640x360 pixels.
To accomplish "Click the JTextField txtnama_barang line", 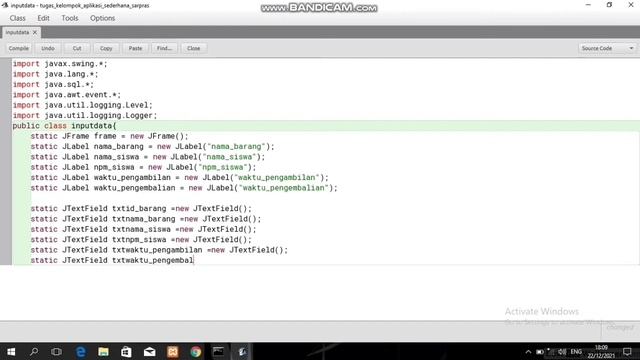I will (x=146, y=219).
